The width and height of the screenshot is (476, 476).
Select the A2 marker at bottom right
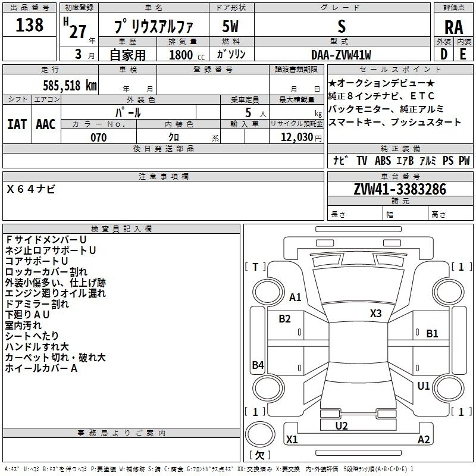424,440
